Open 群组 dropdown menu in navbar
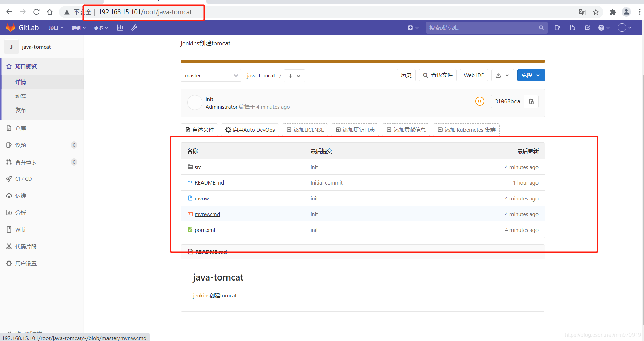The image size is (644, 341). pyautogui.click(x=78, y=28)
